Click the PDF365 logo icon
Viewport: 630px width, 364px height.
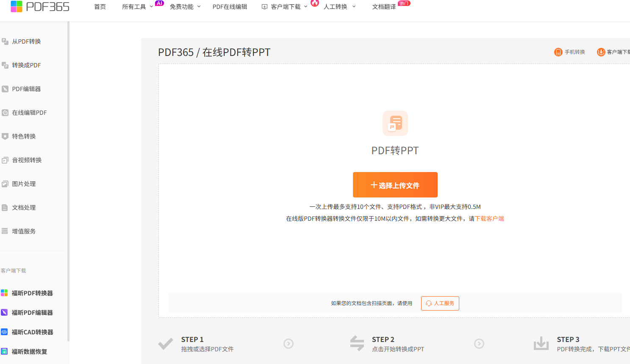coord(17,6)
